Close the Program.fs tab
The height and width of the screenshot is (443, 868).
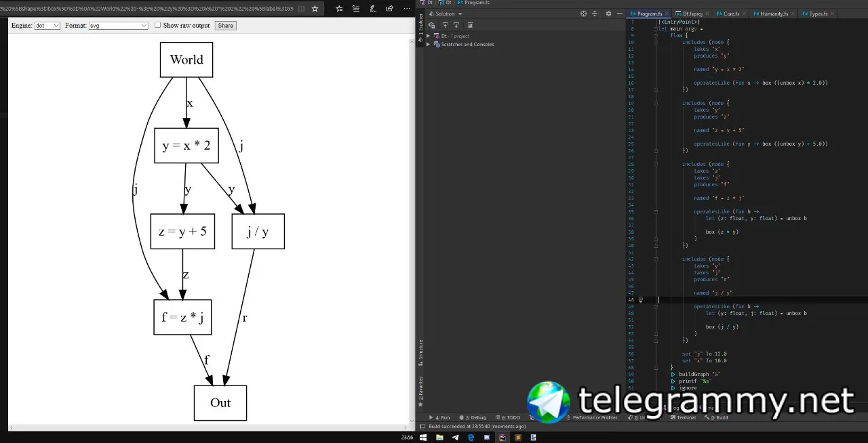tap(667, 14)
